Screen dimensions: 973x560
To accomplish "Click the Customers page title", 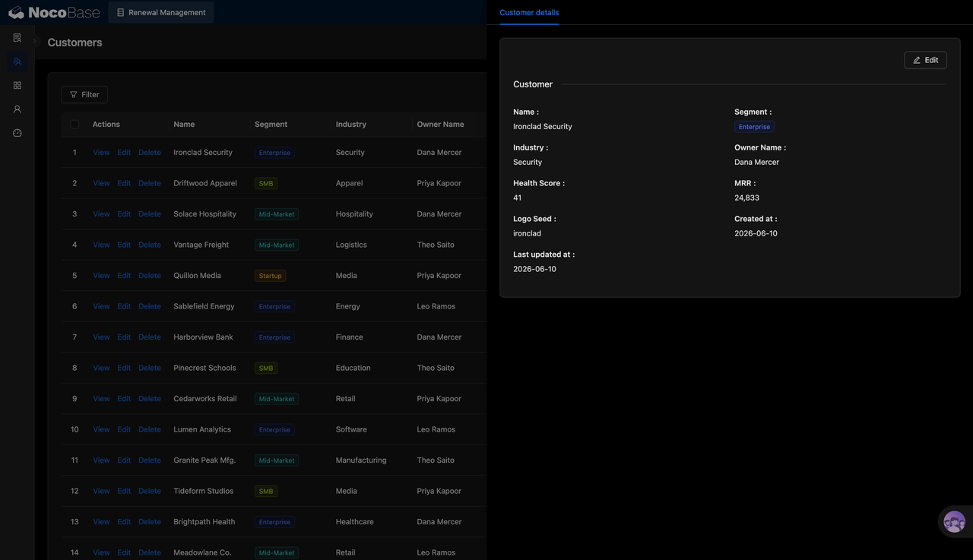I will click(74, 43).
